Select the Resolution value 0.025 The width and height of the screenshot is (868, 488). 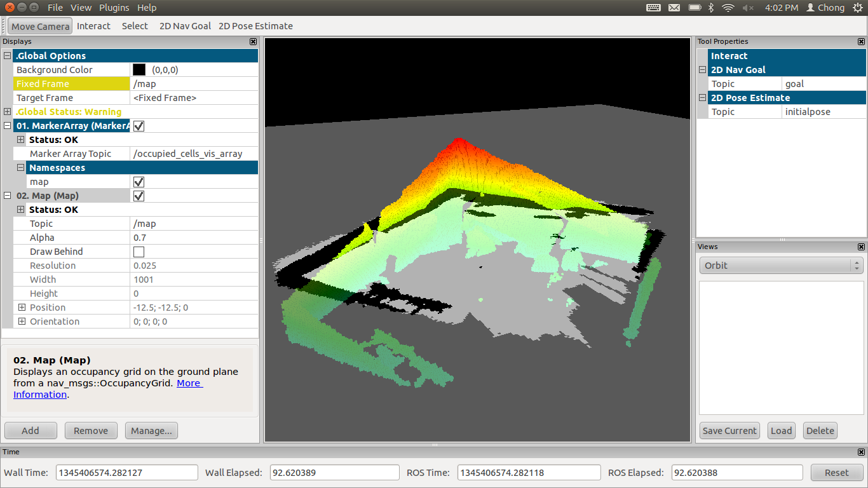click(x=194, y=266)
